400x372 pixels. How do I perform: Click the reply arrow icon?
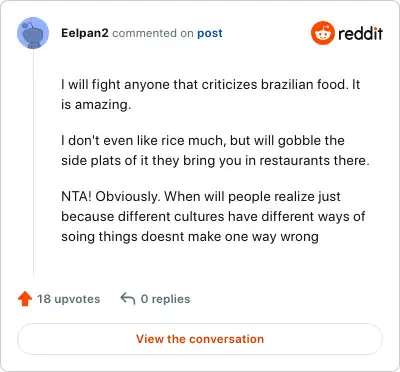coord(128,299)
